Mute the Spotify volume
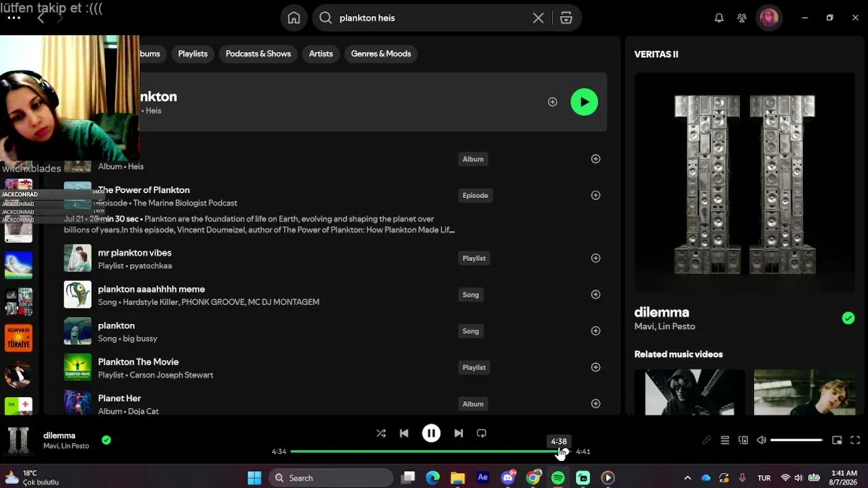 point(762,441)
